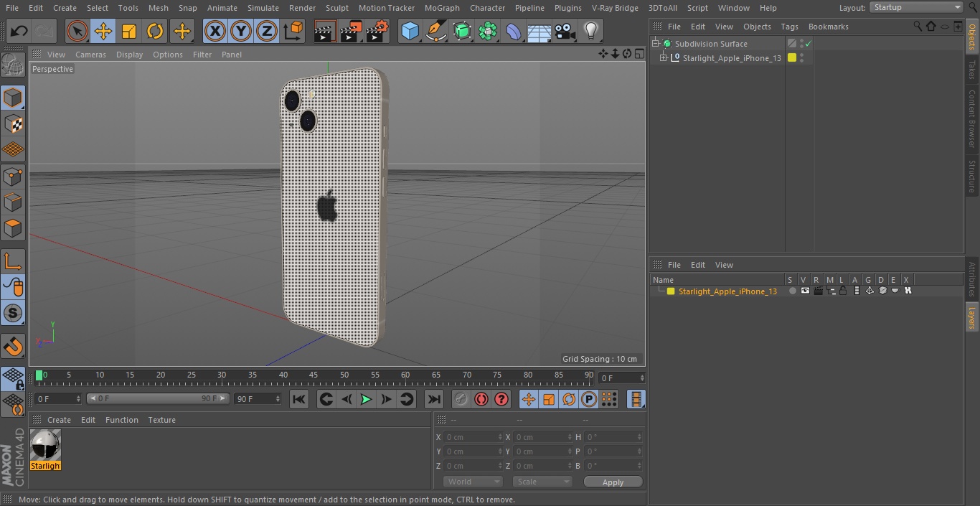Select Points mode cube icon

(x=13, y=176)
